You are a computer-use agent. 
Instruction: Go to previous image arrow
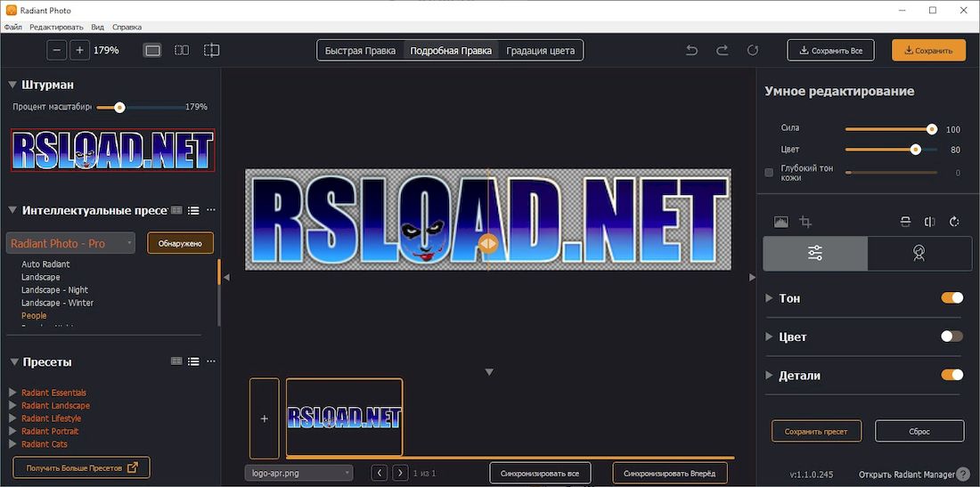click(380, 474)
